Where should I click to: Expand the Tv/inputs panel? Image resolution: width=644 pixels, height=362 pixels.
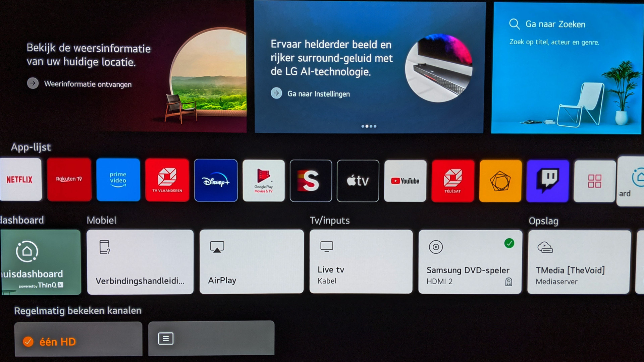click(329, 221)
